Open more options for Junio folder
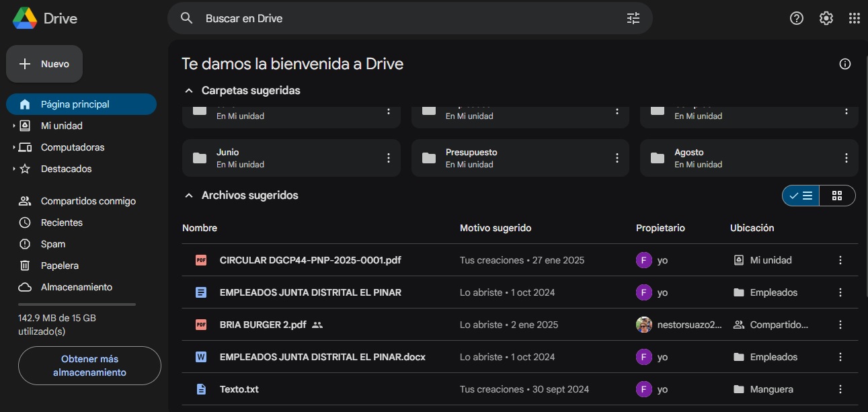The height and width of the screenshot is (412, 868). pos(388,158)
